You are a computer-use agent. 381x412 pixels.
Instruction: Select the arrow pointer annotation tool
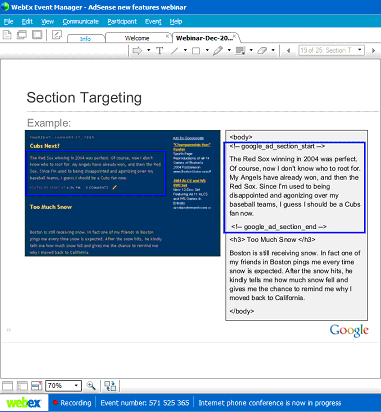pos(137,51)
